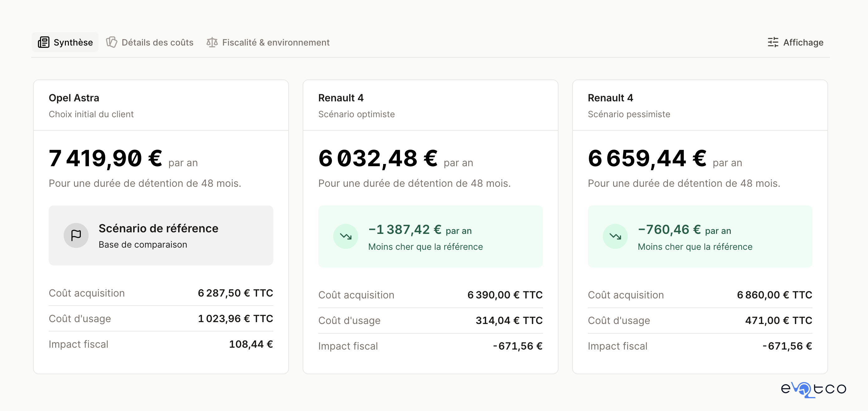Click usage cost 314,04 € TTC

[x=509, y=320]
